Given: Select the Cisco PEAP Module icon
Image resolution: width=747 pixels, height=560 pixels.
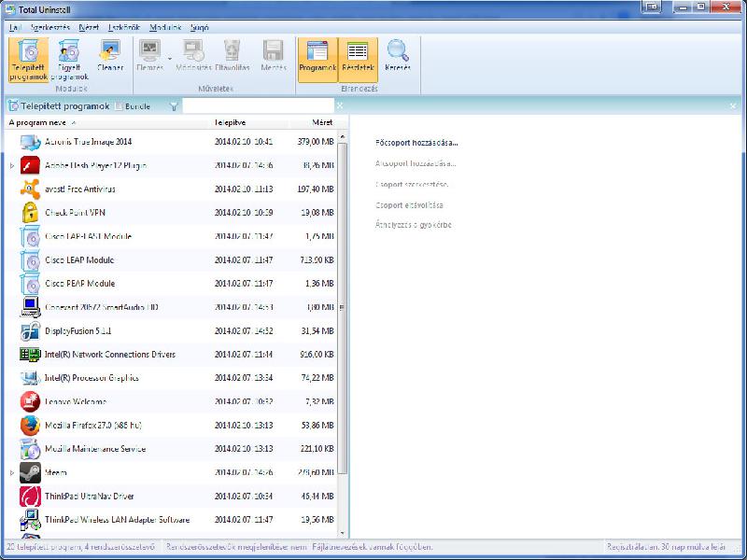Looking at the screenshot, I should pyautogui.click(x=30, y=284).
